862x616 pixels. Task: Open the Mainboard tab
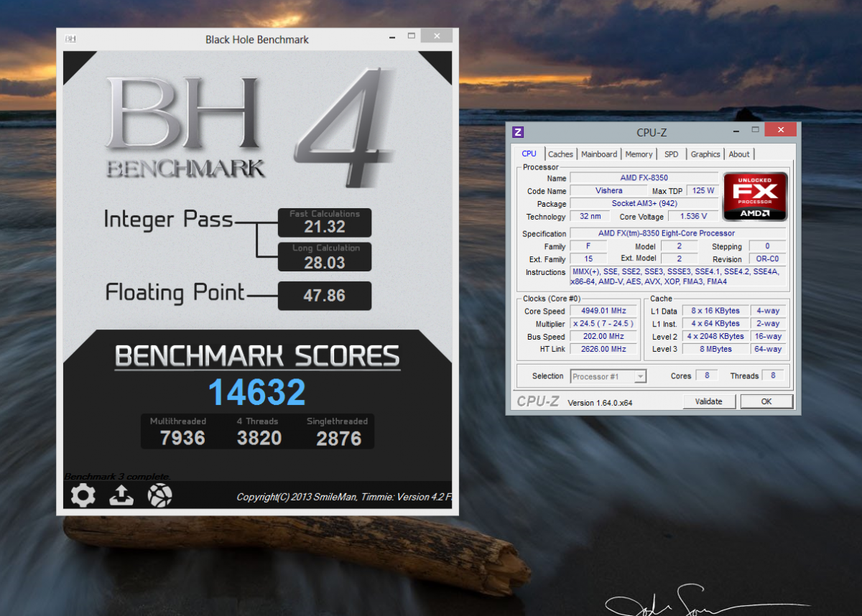pyautogui.click(x=599, y=154)
